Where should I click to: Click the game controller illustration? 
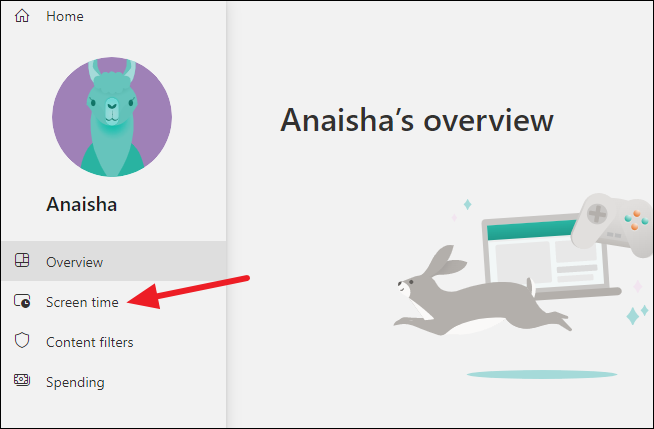click(612, 224)
